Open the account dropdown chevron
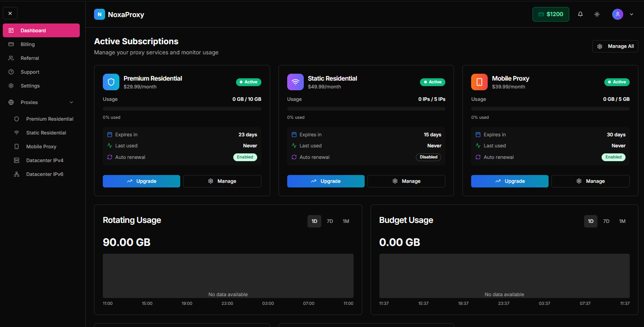 coord(632,14)
